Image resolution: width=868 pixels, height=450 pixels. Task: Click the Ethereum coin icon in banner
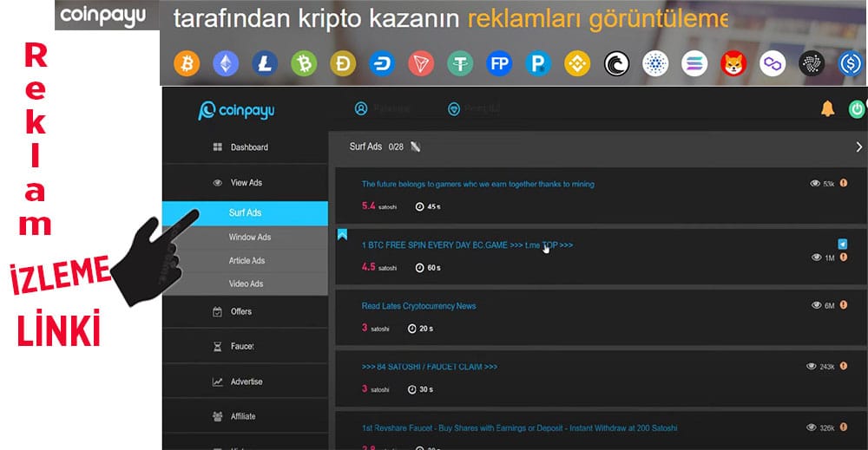coord(226,64)
